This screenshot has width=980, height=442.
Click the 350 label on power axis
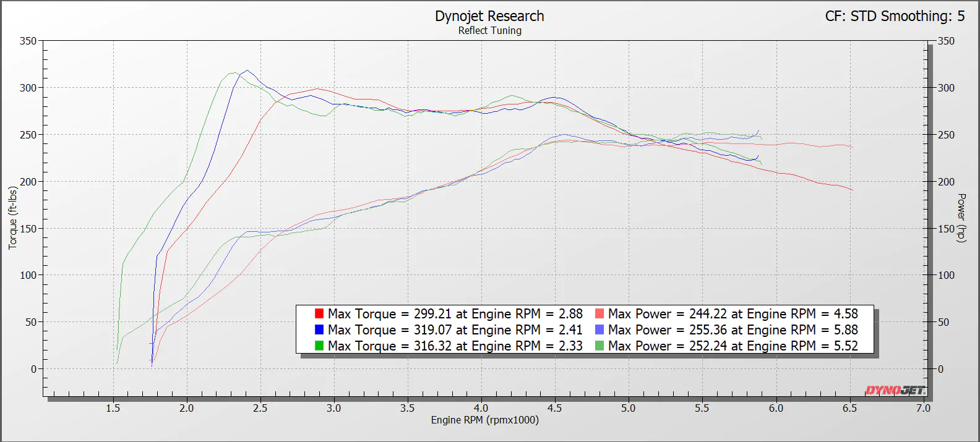click(947, 41)
